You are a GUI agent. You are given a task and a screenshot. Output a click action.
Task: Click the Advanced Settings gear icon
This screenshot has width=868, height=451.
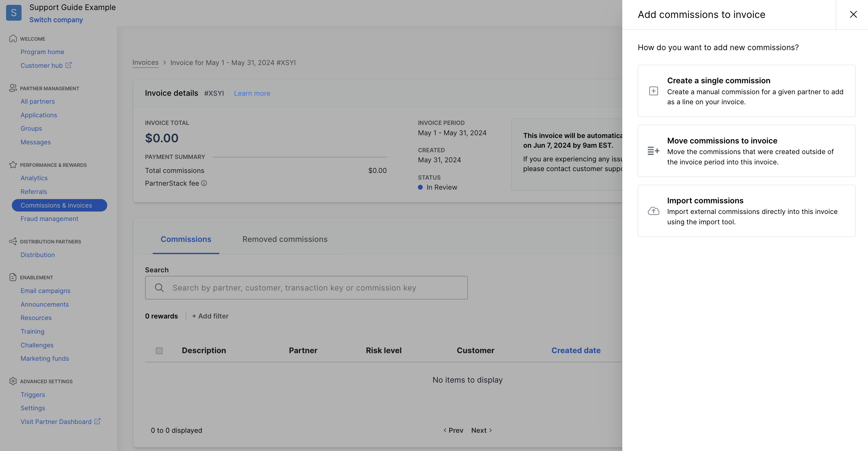coord(13,381)
